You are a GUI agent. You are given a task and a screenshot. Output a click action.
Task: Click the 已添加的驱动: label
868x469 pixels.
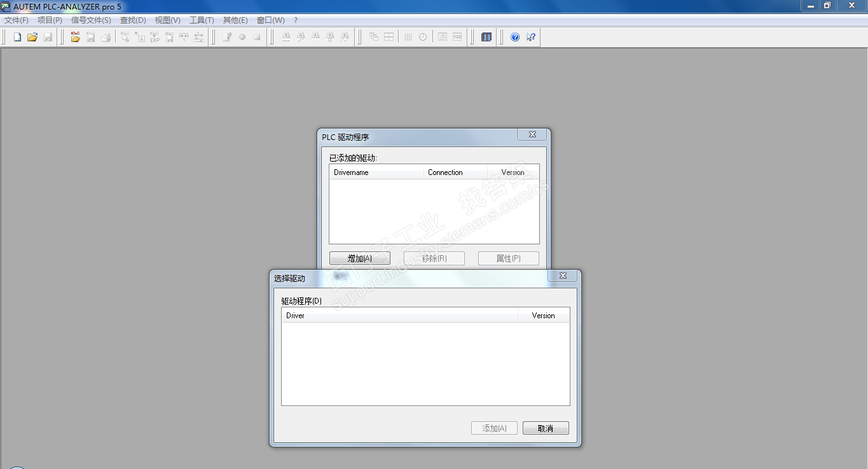click(353, 158)
